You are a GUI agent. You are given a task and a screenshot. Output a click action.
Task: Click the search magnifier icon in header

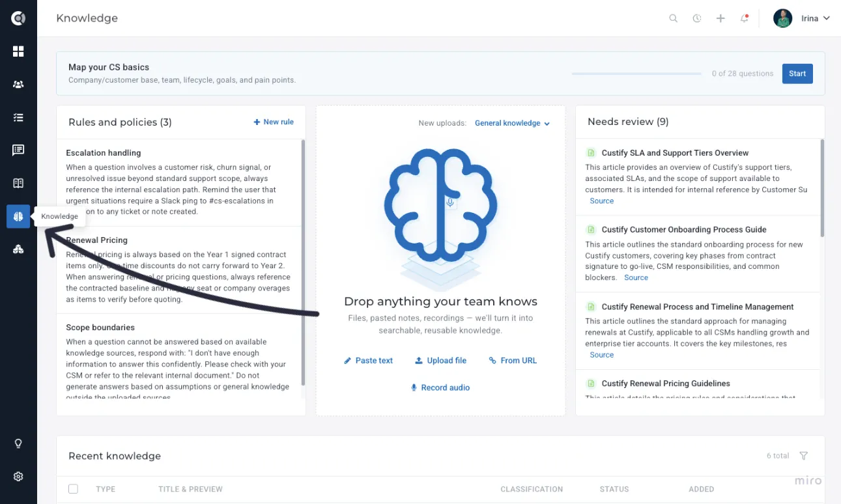pyautogui.click(x=674, y=18)
